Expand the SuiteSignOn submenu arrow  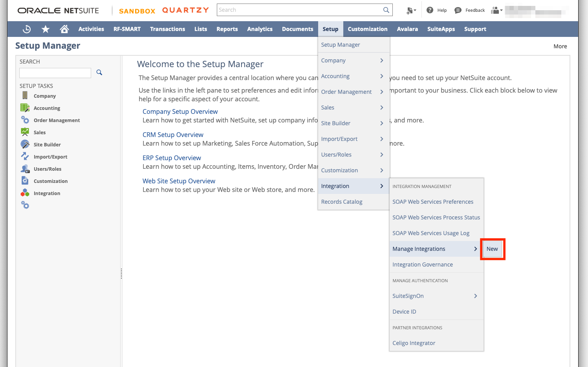(476, 296)
